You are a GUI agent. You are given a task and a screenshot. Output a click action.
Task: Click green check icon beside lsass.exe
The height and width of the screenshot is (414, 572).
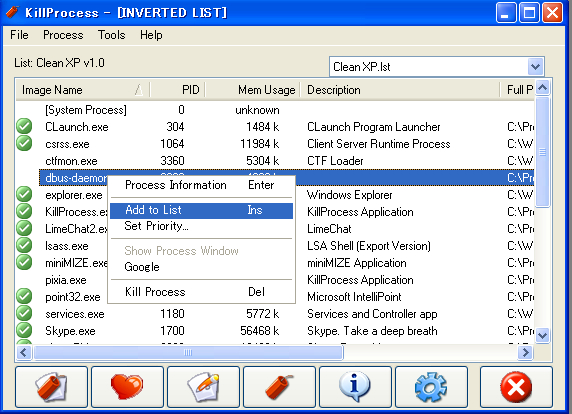click(24, 245)
